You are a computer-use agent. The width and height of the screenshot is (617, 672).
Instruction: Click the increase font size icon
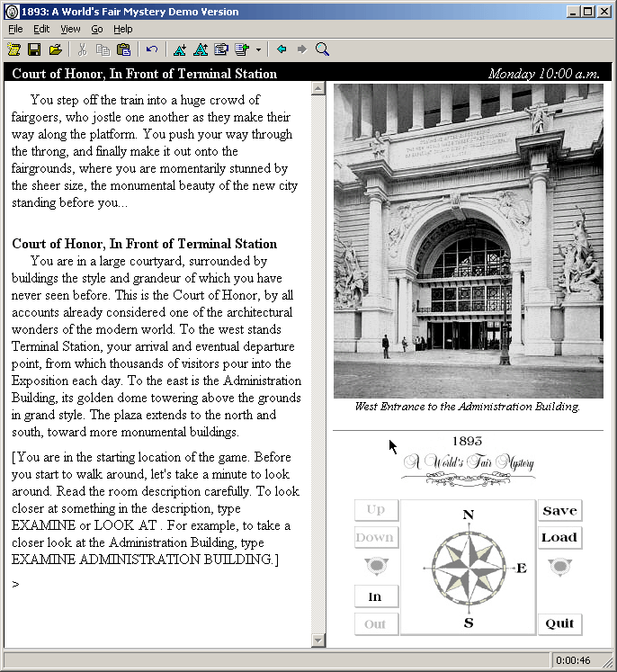pos(201,49)
